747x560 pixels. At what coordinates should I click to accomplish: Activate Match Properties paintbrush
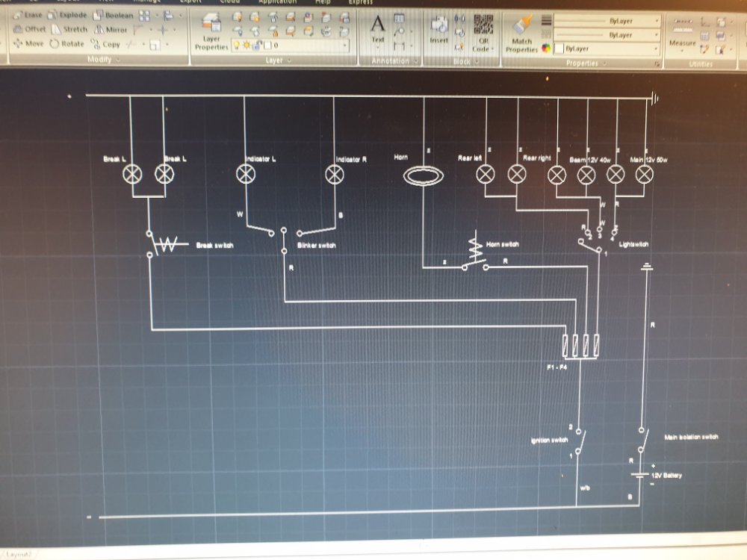tap(522, 34)
